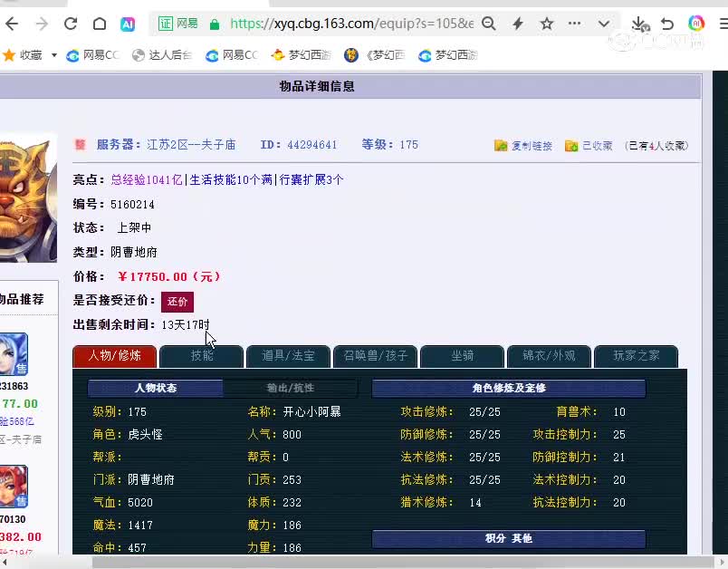Click the 积分 其他 header
The image size is (728, 569).
[x=509, y=538]
